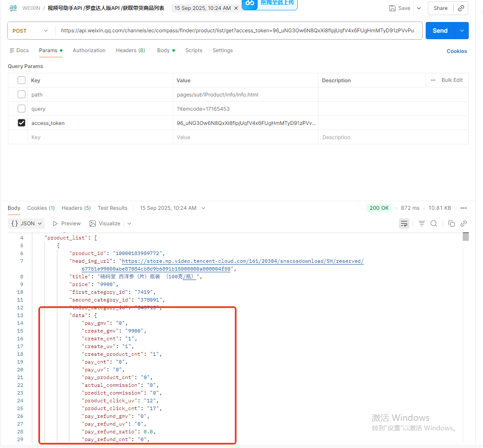Open the Headers (8) request tab
The image size is (483, 448).
pos(130,50)
